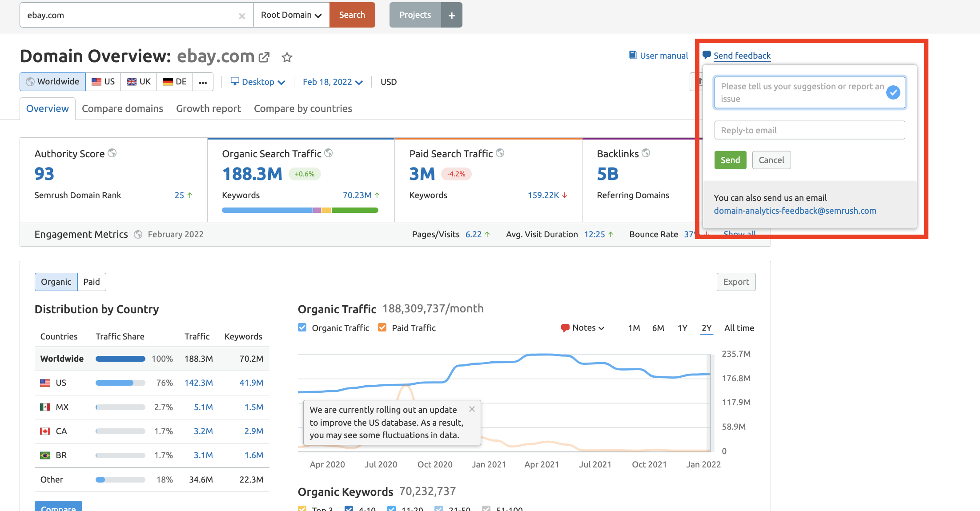This screenshot has height=511, width=980.
Task: Click the blue checkmark icon in feedback box
Action: (x=893, y=92)
